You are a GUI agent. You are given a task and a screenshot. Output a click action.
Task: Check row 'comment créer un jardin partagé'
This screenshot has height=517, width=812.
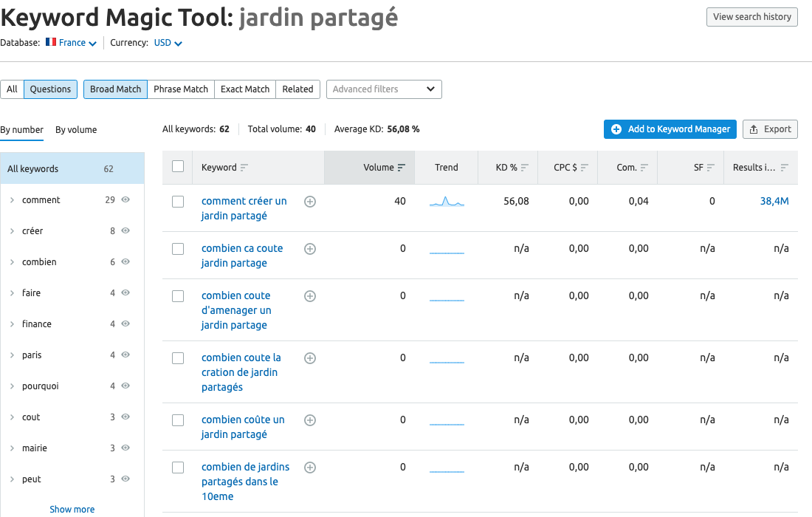(178, 202)
